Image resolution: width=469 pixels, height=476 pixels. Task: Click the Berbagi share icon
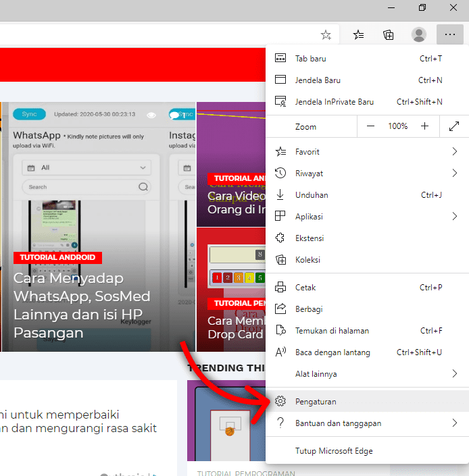(x=280, y=309)
